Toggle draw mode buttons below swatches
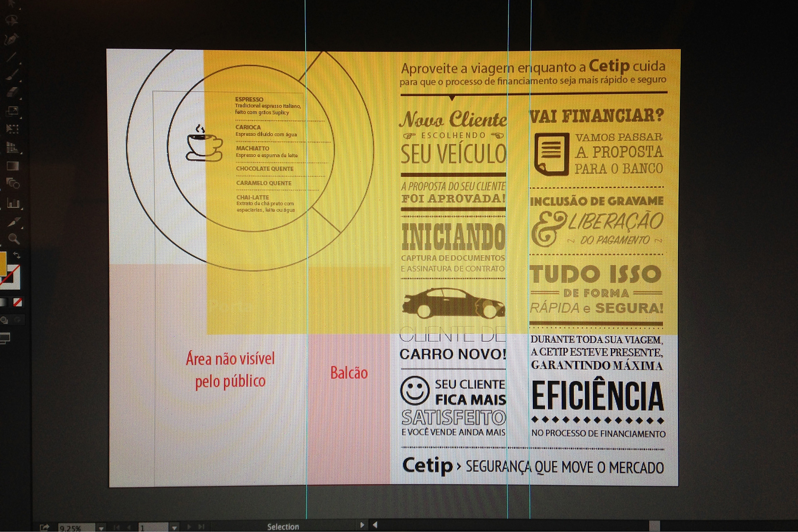This screenshot has width=798, height=532. [x=5, y=320]
